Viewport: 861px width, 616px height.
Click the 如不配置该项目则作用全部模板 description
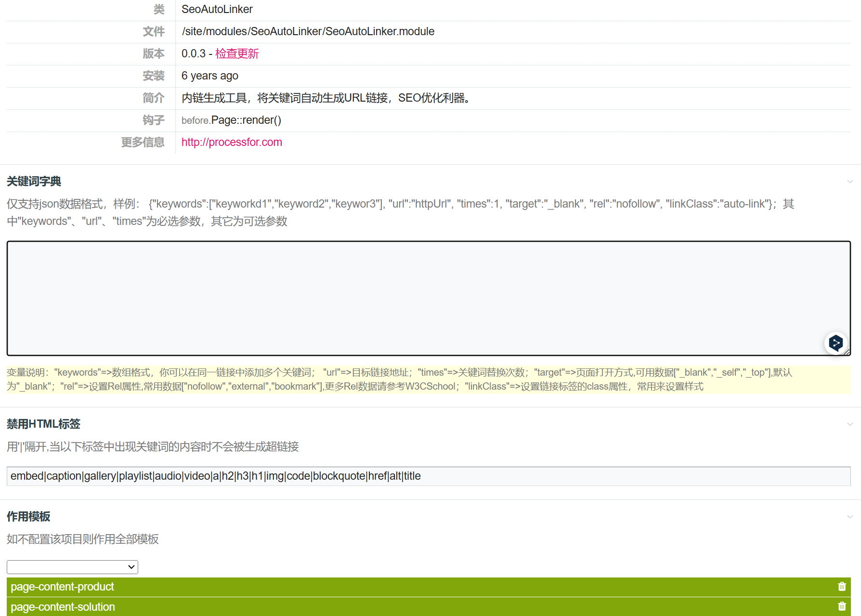point(83,539)
